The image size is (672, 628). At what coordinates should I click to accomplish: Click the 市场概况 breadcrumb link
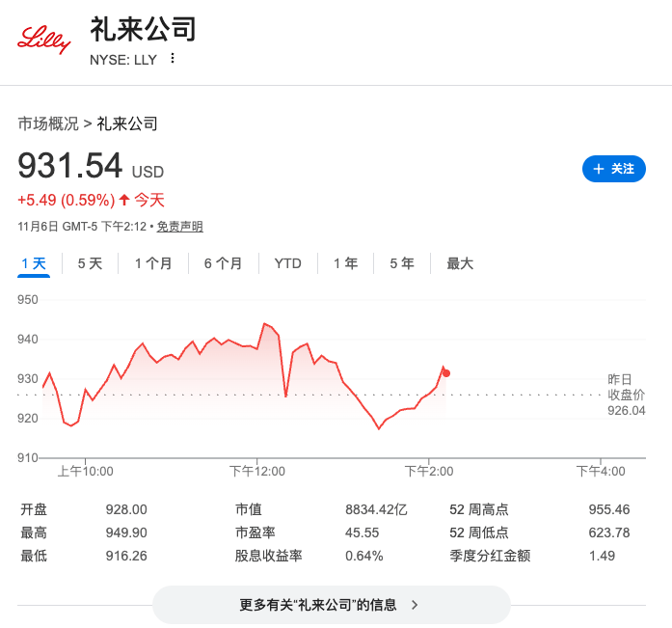tap(48, 123)
